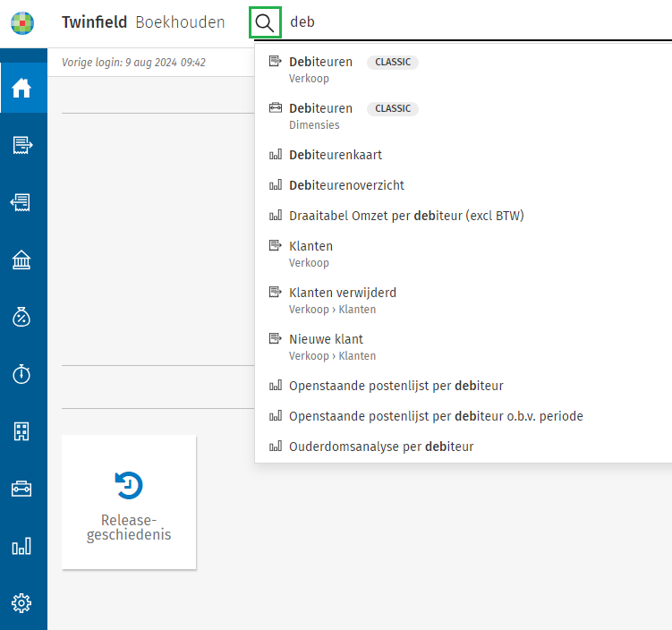672x630 pixels.
Task: Click the magnifying glass search icon
Action: (265, 22)
